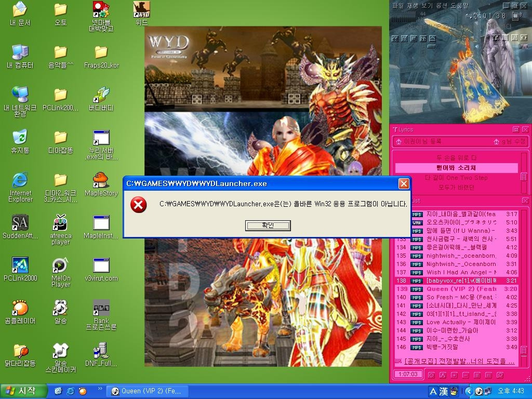Stop playback in the music player

point(414,38)
